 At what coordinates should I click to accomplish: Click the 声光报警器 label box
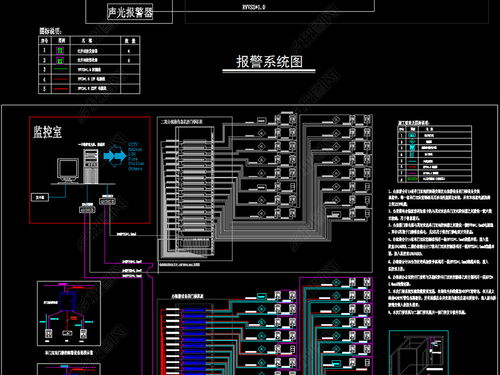[x=130, y=12]
